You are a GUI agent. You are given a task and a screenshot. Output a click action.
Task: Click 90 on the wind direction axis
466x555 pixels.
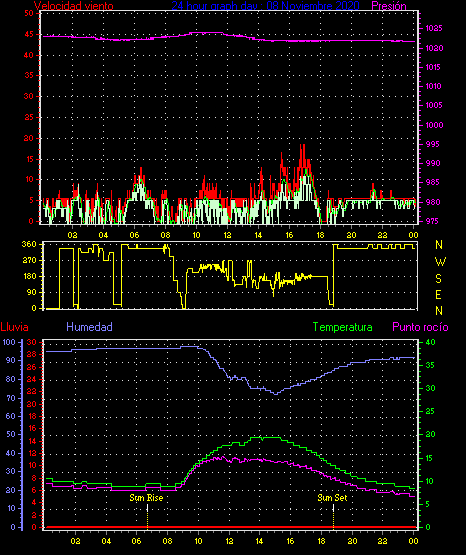31,292
